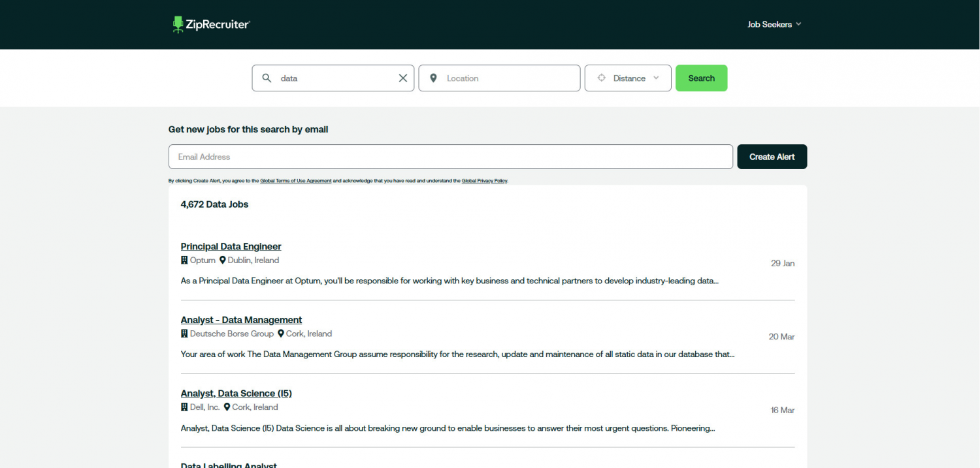Expand the Job Seekers menu
Viewport: 980px width, 468px height.
774,24
